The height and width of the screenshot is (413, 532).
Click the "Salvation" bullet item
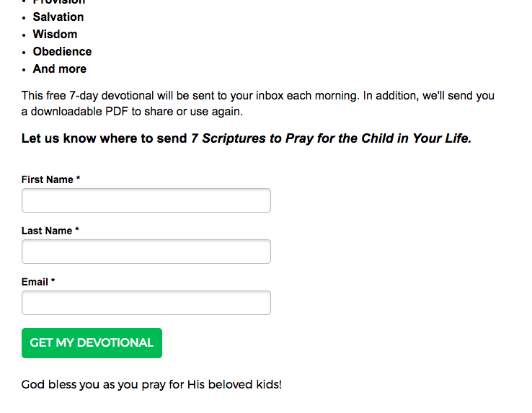[58, 17]
